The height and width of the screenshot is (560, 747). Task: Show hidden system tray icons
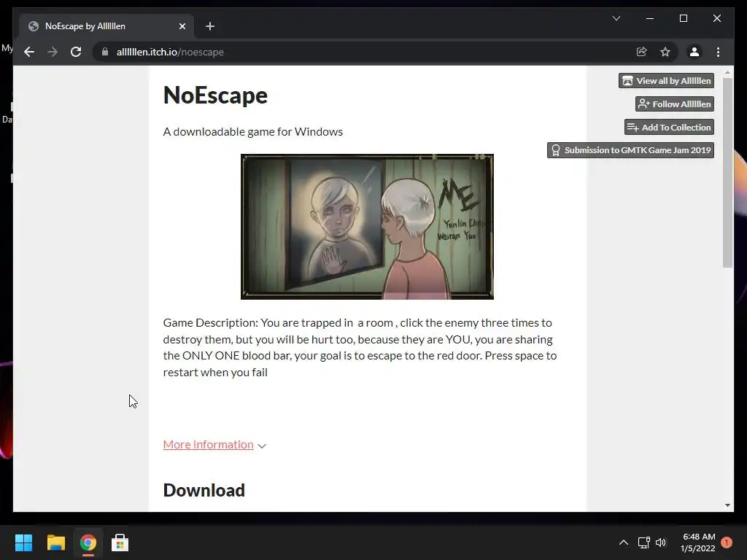(623, 542)
